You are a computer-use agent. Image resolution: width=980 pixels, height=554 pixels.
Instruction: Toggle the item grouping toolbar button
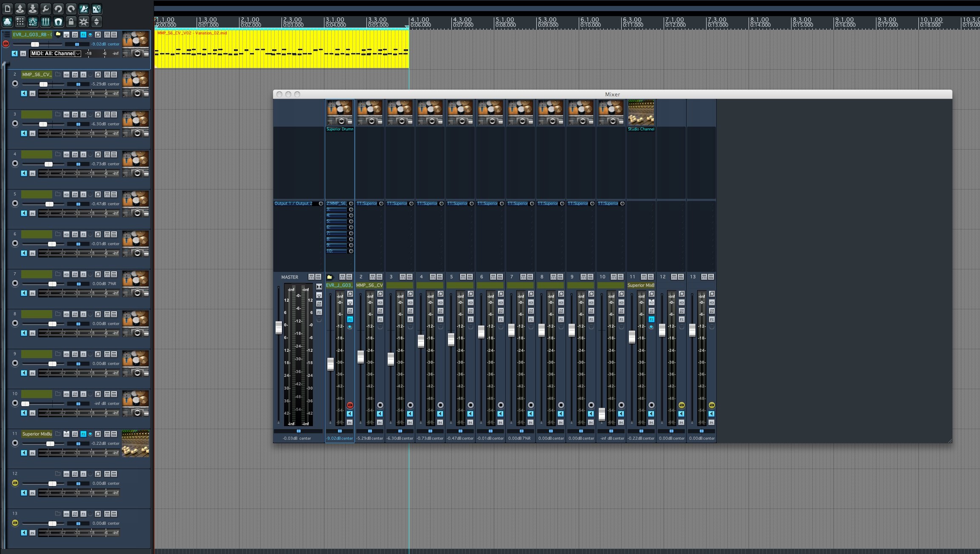click(7, 21)
